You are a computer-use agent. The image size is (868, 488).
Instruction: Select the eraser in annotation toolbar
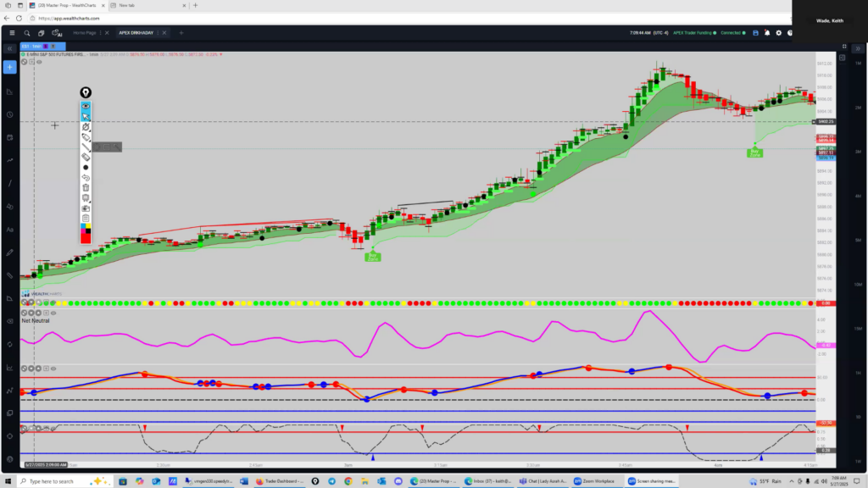(86, 157)
